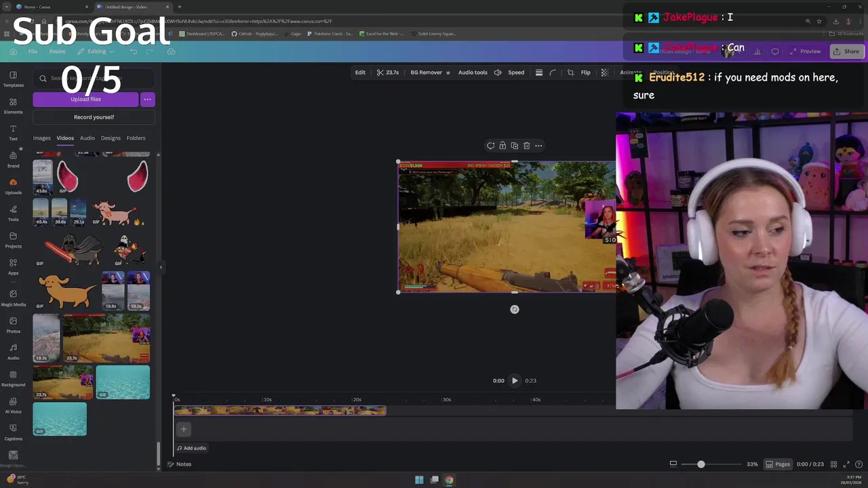Select the crop tool icon
This screenshot has height=488, width=868.
pos(570,73)
